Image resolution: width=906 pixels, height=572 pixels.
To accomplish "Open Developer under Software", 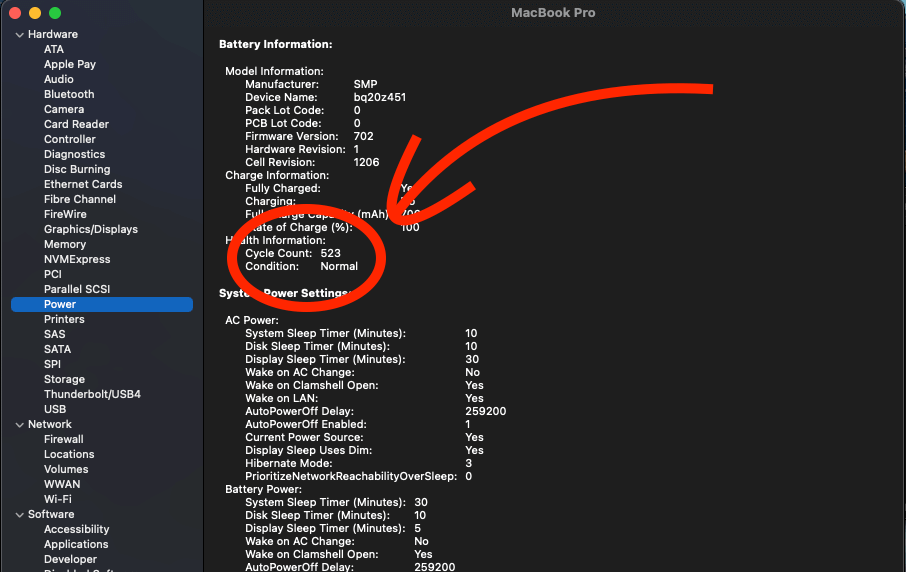I will click(70, 560).
